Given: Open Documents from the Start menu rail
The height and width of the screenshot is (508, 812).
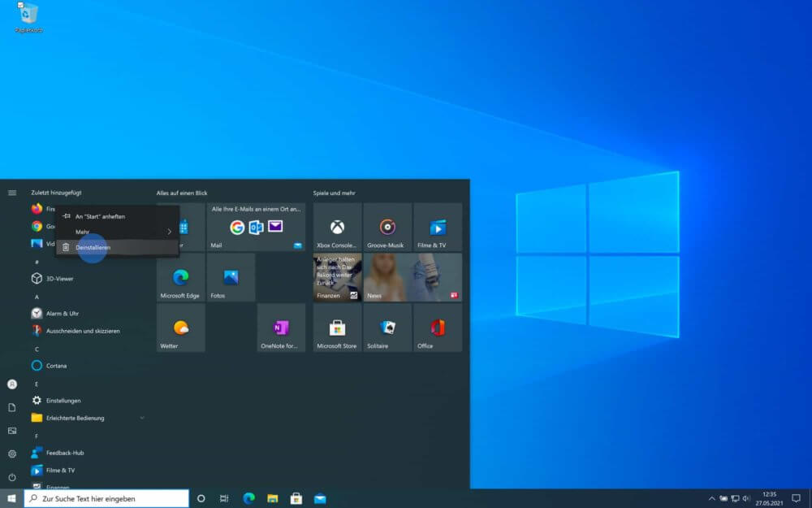Looking at the screenshot, I should pos(12,407).
